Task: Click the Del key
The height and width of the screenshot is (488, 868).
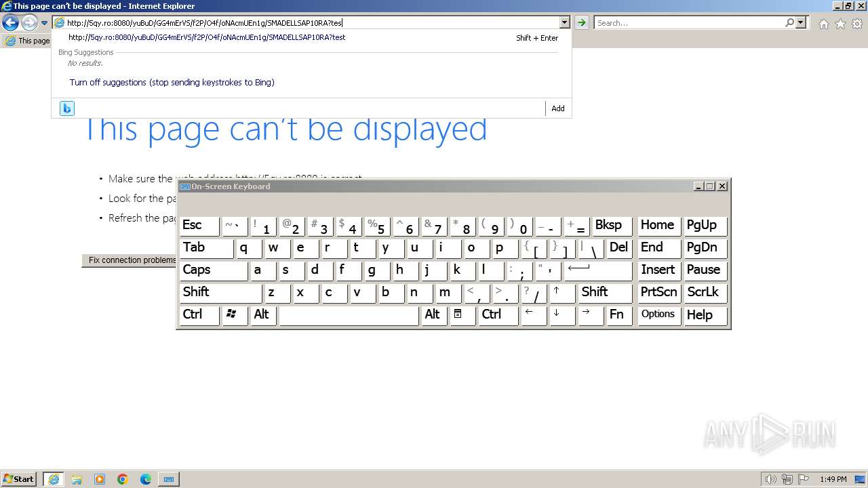Action: (619, 248)
